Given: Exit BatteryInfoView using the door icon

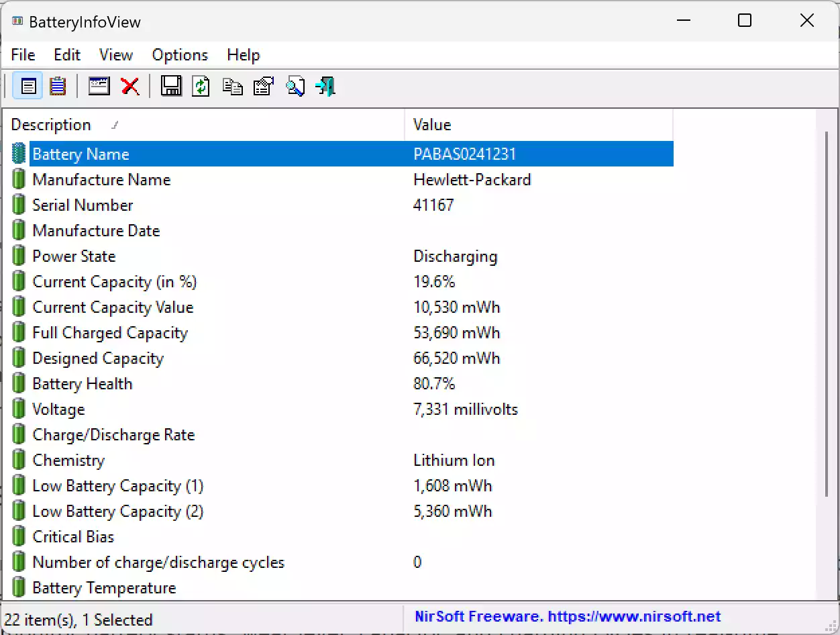Looking at the screenshot, I should (325, 86).
